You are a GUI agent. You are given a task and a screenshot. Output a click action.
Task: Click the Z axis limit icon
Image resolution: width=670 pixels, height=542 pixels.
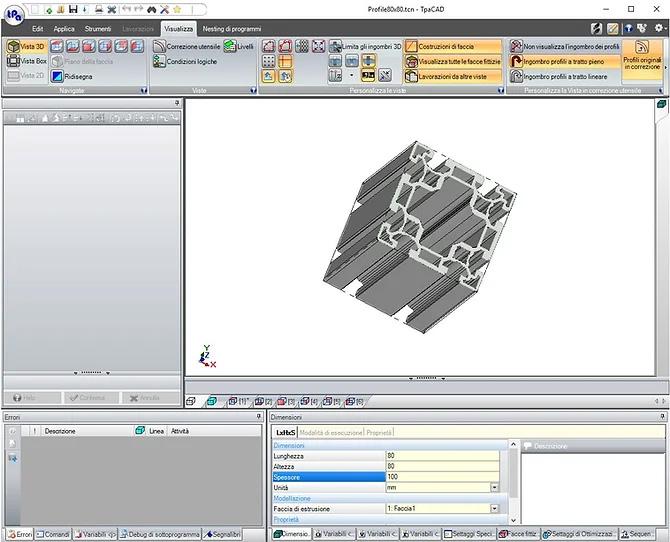click(x=335, y=76)
